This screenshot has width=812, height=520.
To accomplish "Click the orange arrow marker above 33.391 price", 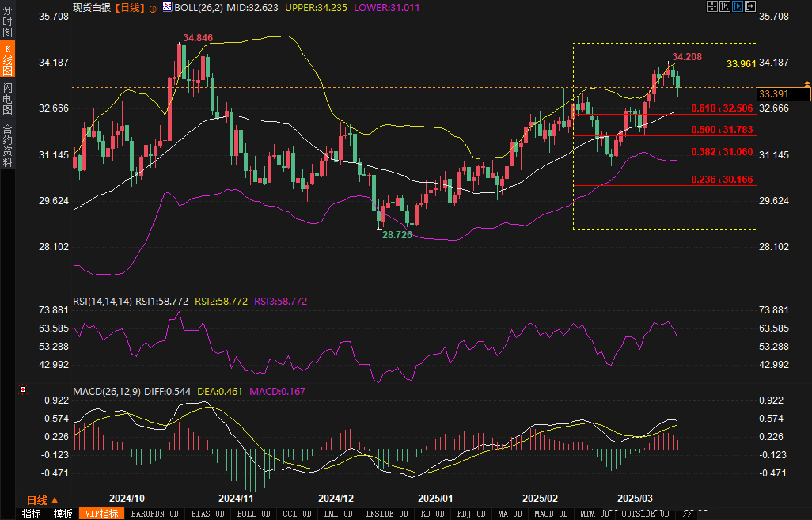I will [807, 84].
